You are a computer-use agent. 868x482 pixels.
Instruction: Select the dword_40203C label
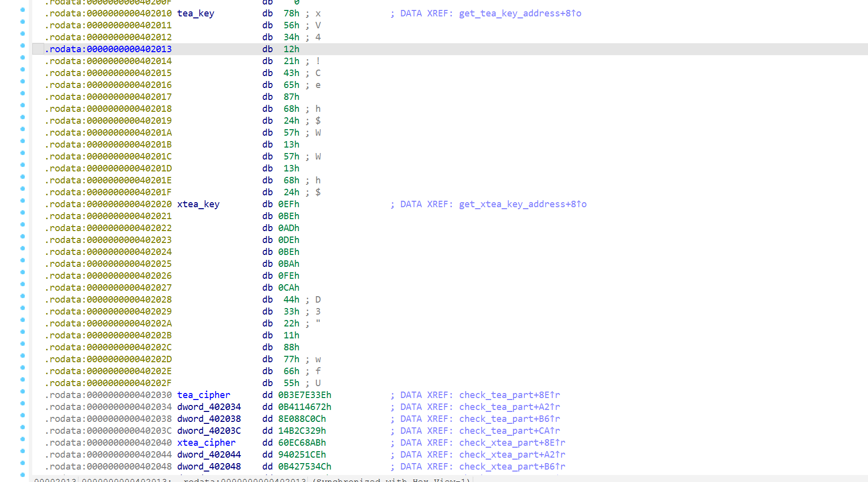coord(209,431)
